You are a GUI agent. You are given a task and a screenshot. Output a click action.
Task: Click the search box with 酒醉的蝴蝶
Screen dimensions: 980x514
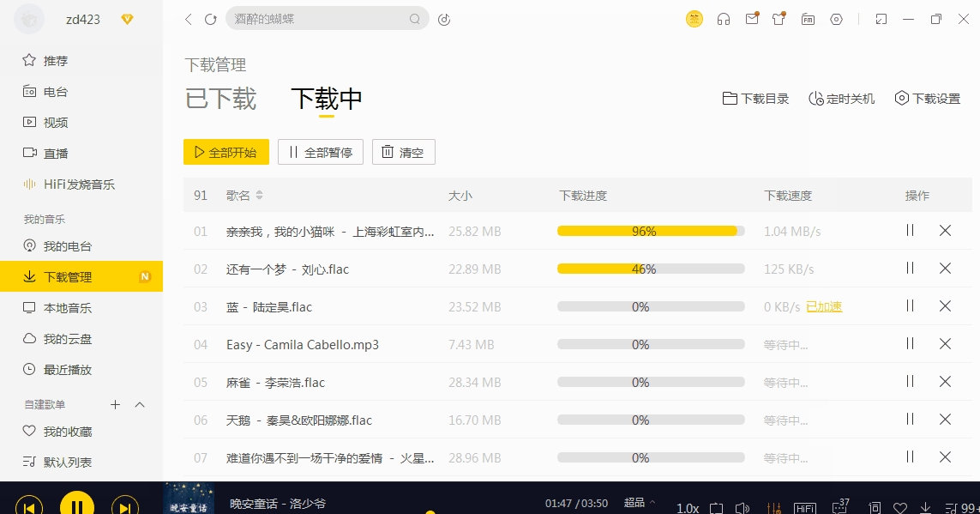pyautogui.click(x=327, y=19)
